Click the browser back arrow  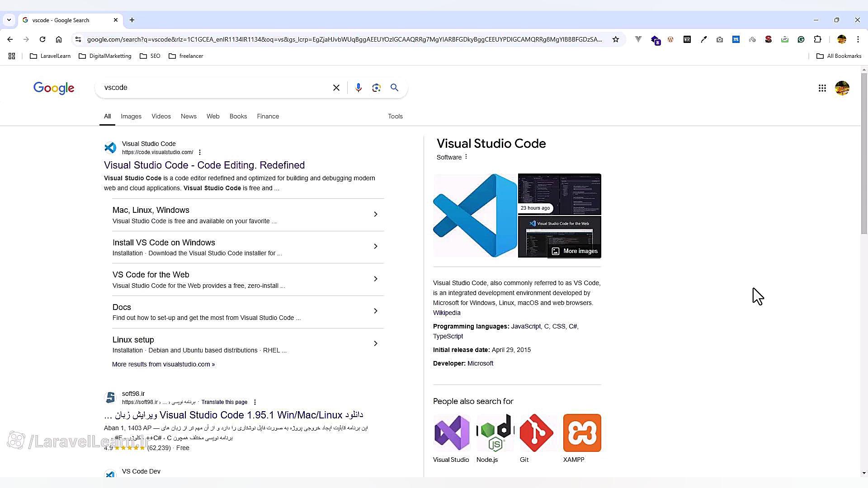[x=10, y=40]
